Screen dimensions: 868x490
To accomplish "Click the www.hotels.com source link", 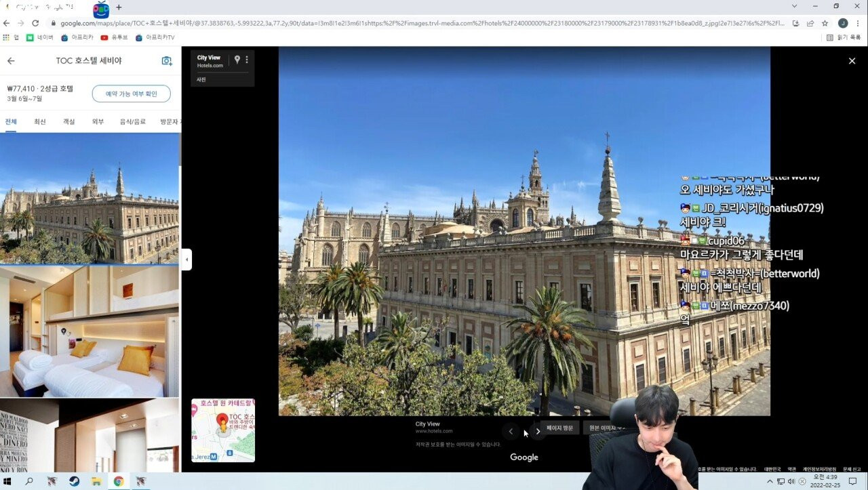I will pyautogui.click(x=434, y=431).
